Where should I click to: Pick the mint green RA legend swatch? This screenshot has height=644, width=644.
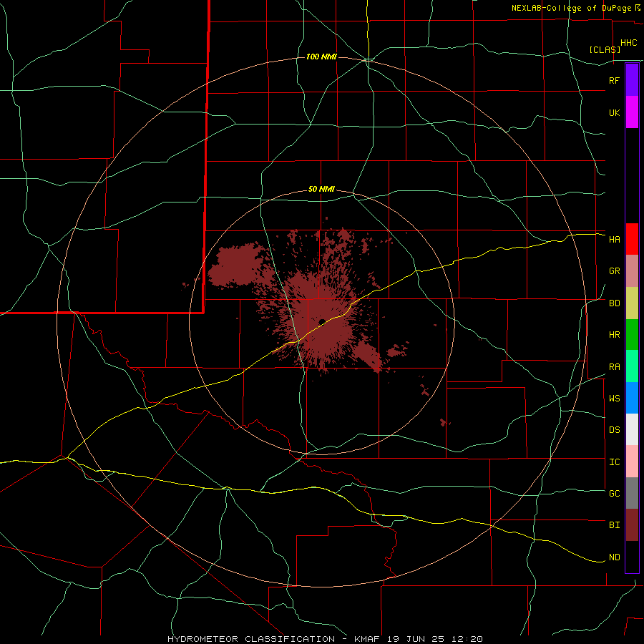[x=632, y=366]
